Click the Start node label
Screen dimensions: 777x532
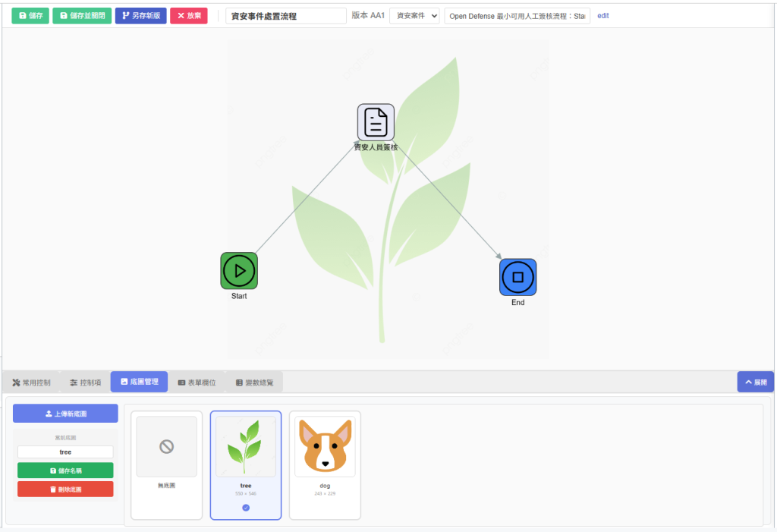click(x=239, y=296)
